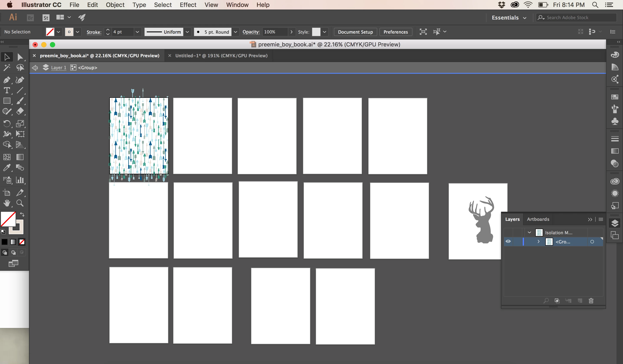Exit isolation mode with back arrow
Image resolution: width=623 pixels, height=364 pixels.
point(35,67)
